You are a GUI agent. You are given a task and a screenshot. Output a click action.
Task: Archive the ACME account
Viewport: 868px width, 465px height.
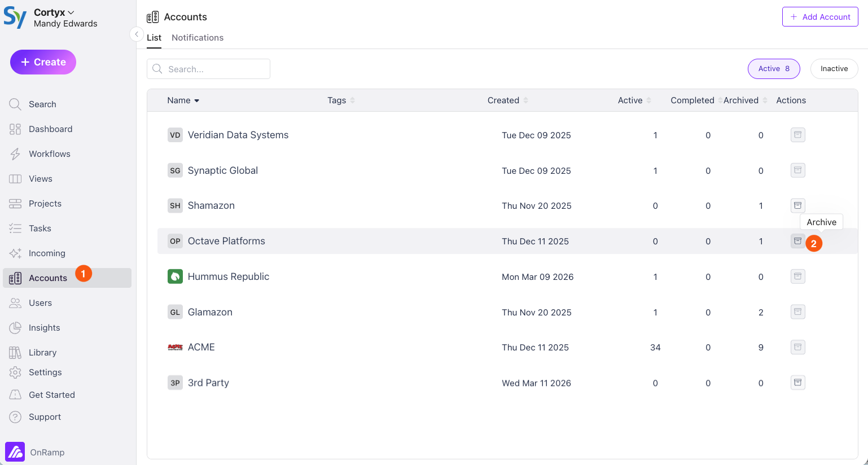797,347
